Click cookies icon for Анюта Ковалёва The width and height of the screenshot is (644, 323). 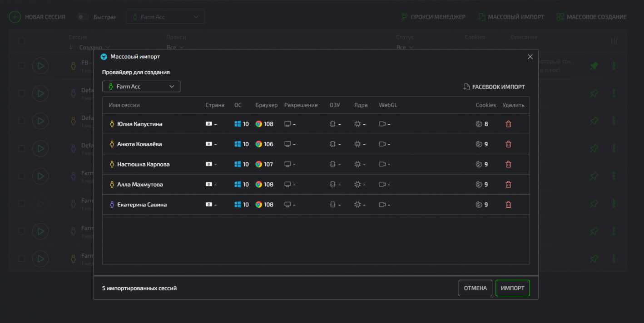click(x=479, y=144)
